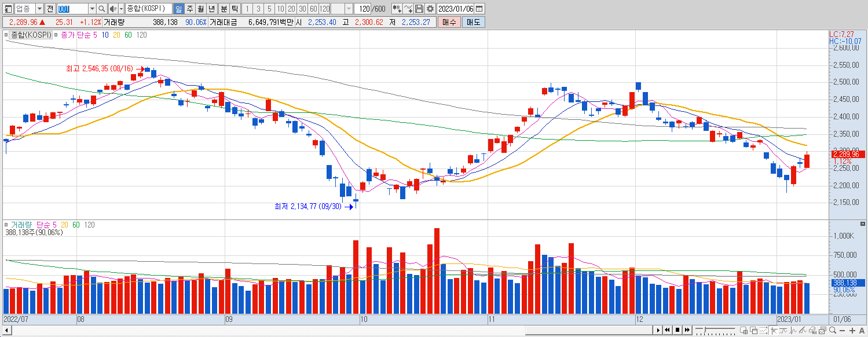868x337 pixels.
Task: Fast-forward the chart replay
Action: 687,330
